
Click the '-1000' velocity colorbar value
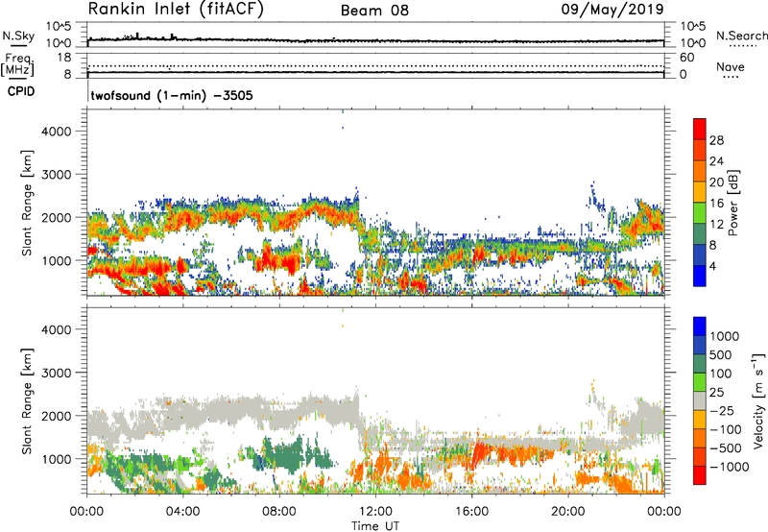(x=729, y=467)
